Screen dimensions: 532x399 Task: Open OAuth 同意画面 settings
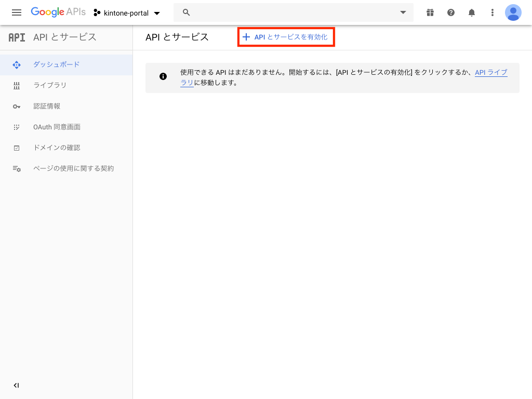click(x=57, y=127)
